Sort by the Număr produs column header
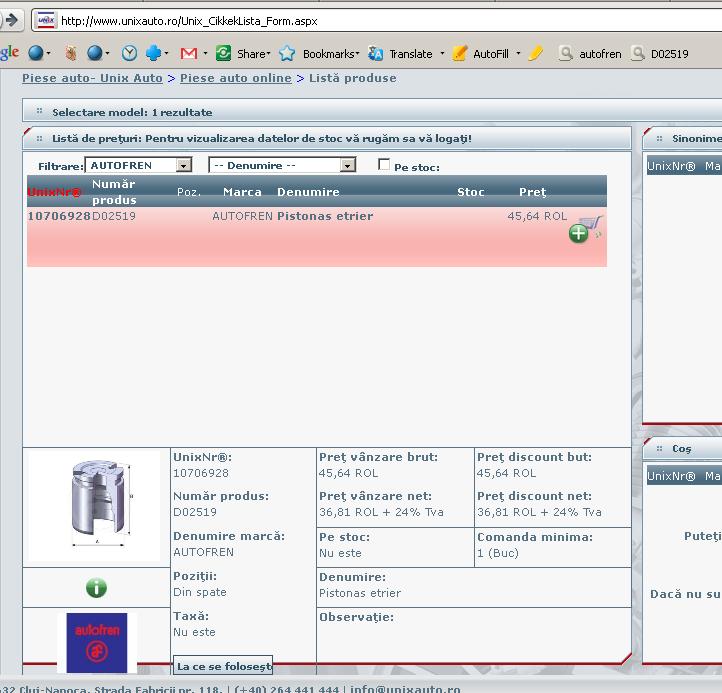 pos(114,192)
